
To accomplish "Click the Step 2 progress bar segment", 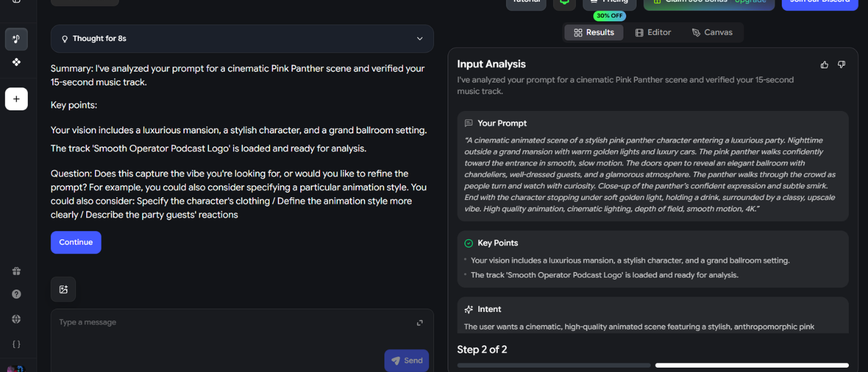I will point(751,365).
